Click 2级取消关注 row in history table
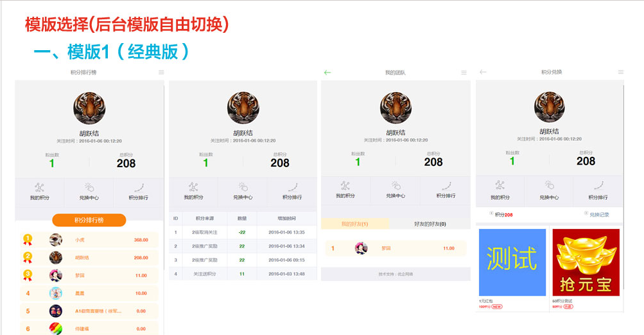The image size is (644, 335). (x=243, y=232)
